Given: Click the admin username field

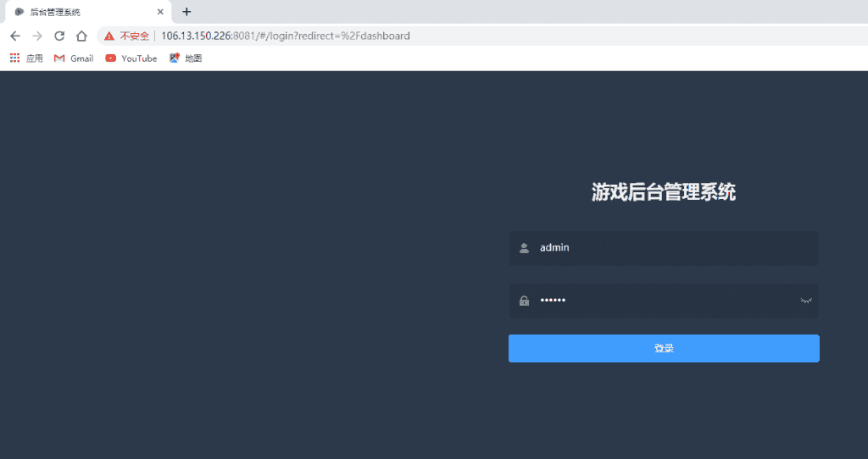Looking at the screenshot, I should click(664, 248).
